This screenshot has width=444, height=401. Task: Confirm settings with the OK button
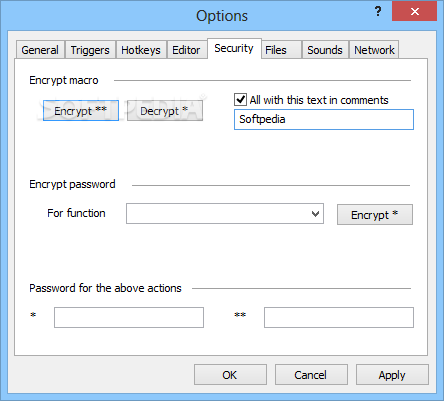coord(230,375)
